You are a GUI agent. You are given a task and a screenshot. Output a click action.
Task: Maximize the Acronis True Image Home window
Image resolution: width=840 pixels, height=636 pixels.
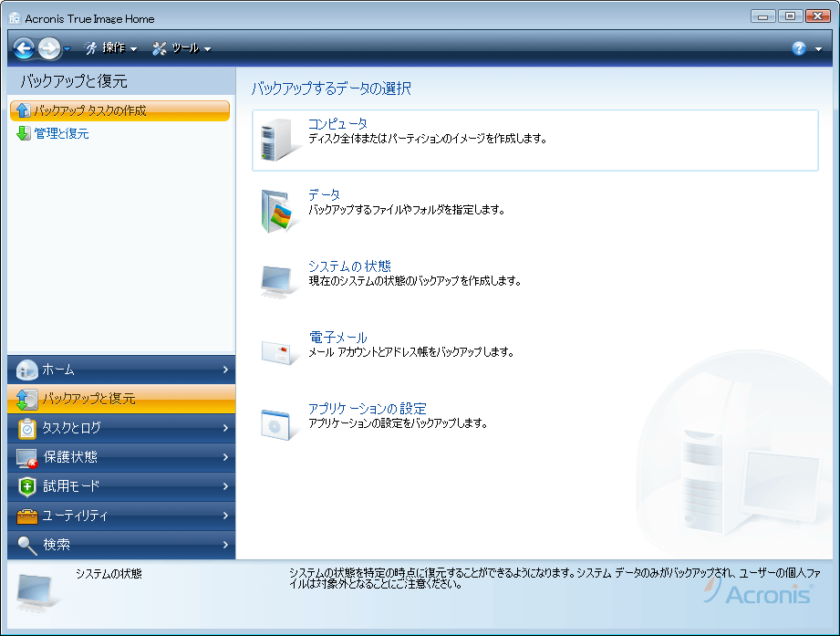[790, 16]
